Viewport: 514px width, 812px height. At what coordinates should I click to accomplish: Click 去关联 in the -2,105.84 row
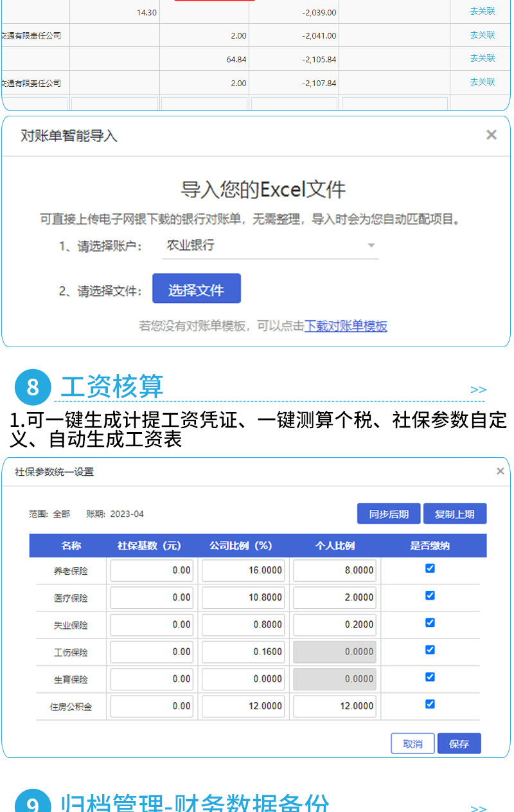coord(483,58)
